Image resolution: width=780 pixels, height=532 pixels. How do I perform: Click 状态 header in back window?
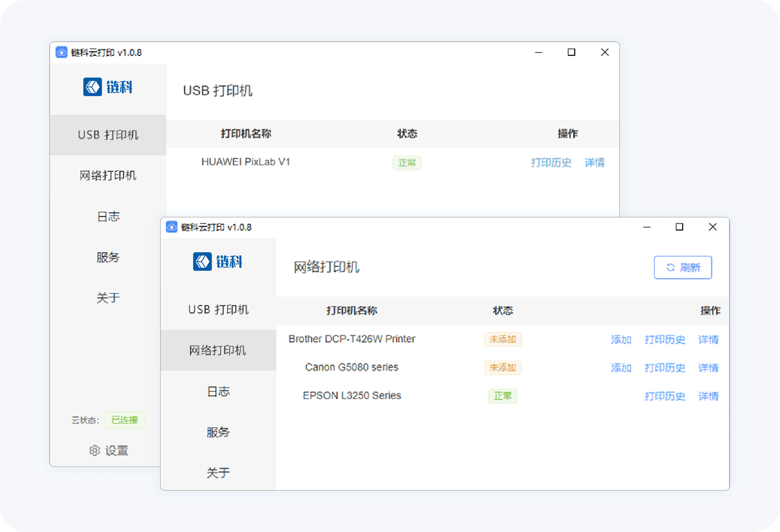point(407,134)
